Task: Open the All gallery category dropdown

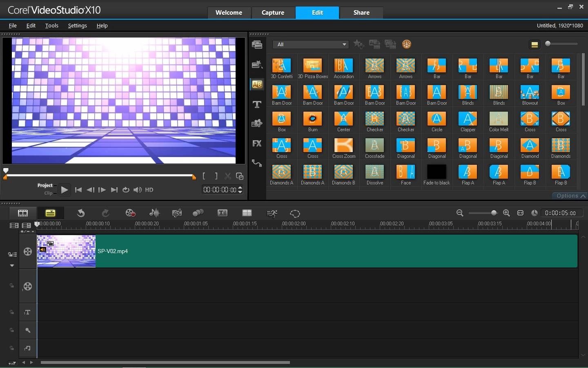Action: 310,44
